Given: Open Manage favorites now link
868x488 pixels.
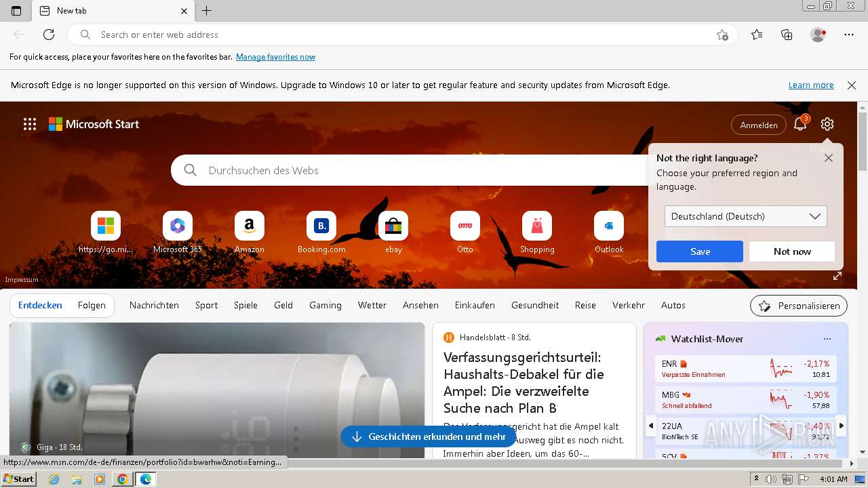Looking at the screenshot, I should pyautogui.click(x=275, y=57).
